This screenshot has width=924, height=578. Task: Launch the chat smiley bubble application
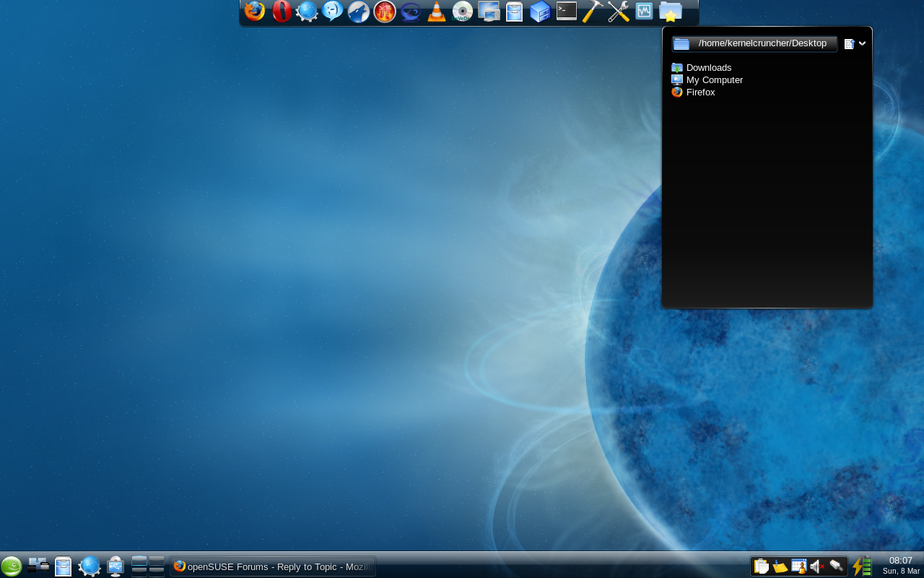pyautogui.click(x=333, y=12)
